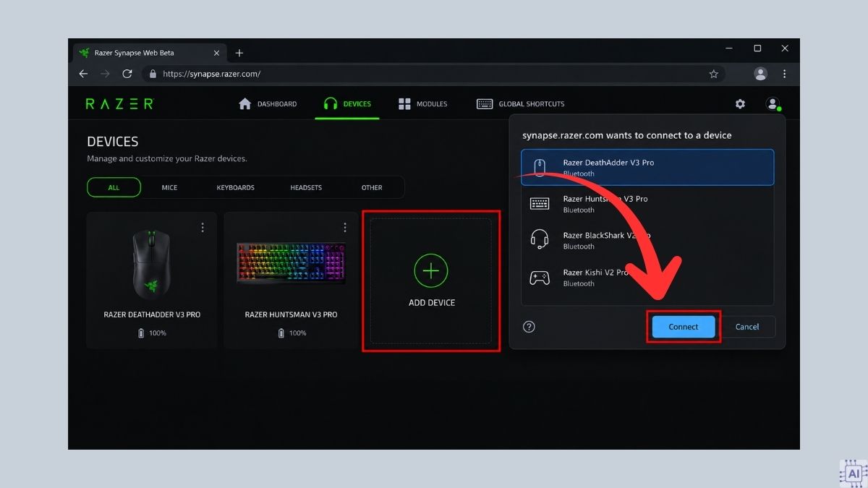Go back in browser

point(83,74)
